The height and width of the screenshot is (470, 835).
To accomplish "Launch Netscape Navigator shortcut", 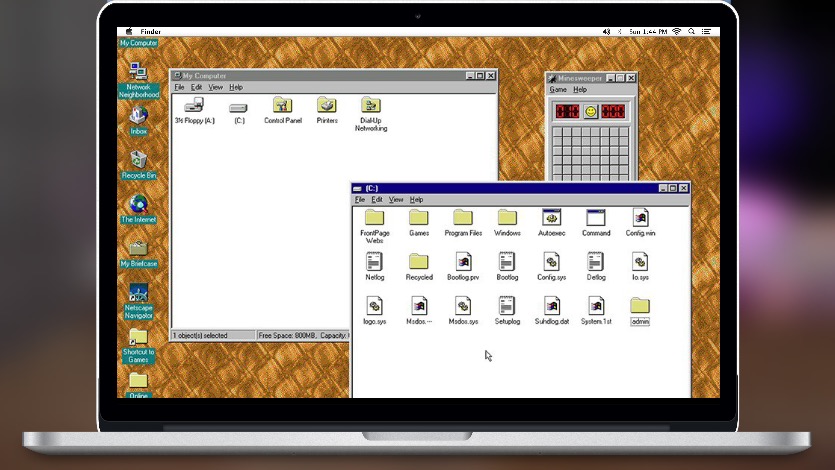I will tap(138, 301).
